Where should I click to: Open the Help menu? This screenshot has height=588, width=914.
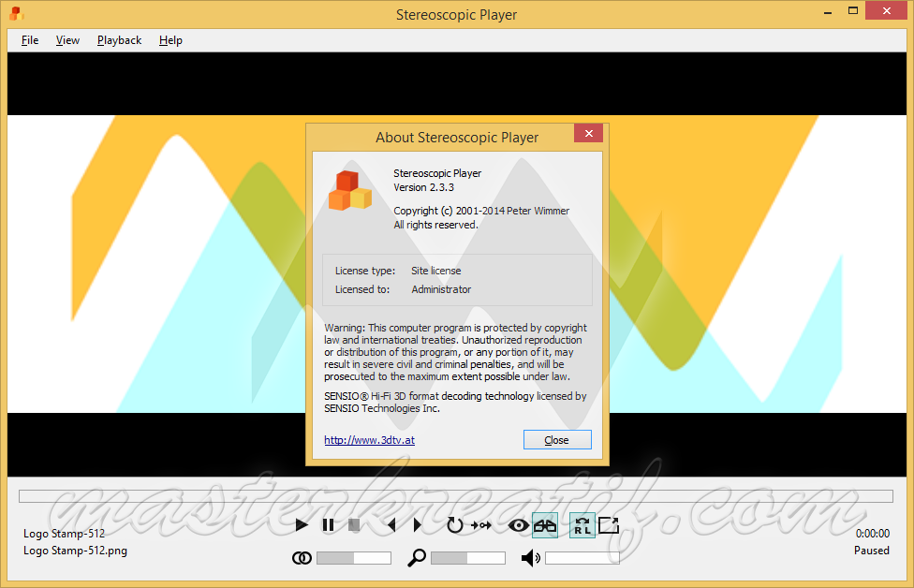(x=170, y=40)
